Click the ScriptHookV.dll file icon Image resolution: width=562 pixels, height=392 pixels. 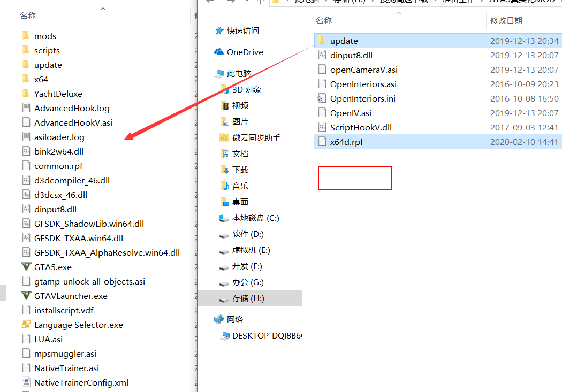322,127
